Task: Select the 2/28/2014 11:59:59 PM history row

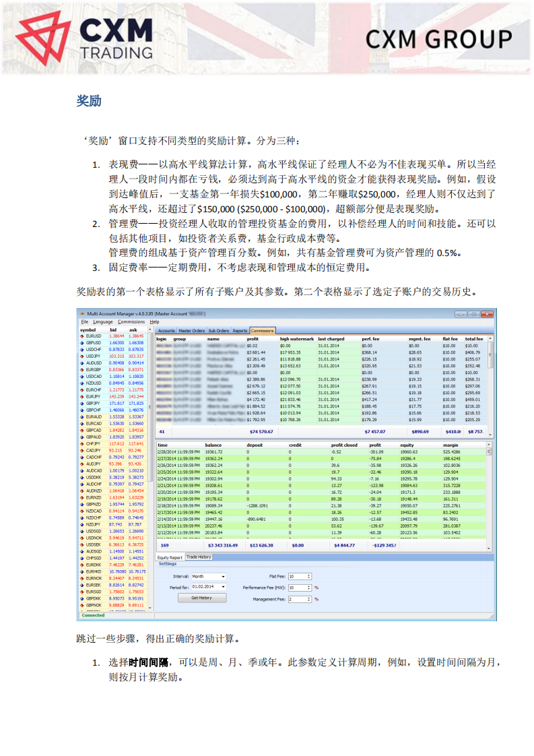Action: click(x=321, y=451)
